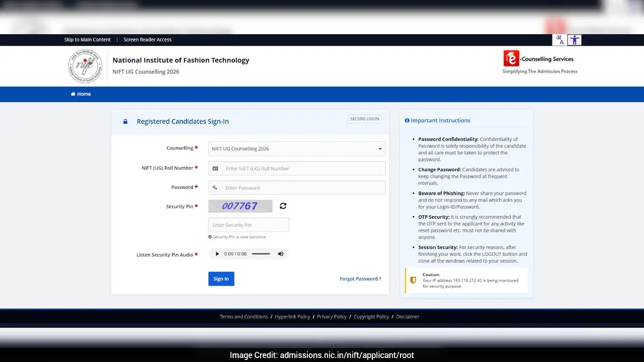Play the security pin audio
Screen dimensions: 644x362
point(217,254)
